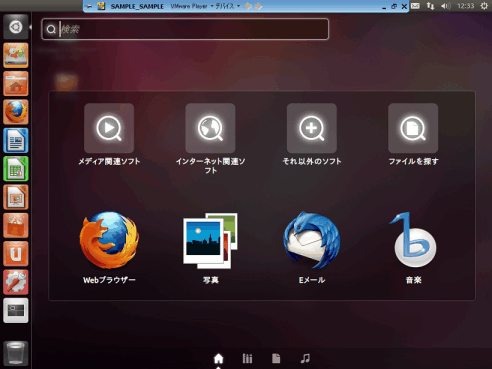The width and height of the screenshot is (492, 369).
Task: Open デバイス menu dropdown
Action: [228, 6]
